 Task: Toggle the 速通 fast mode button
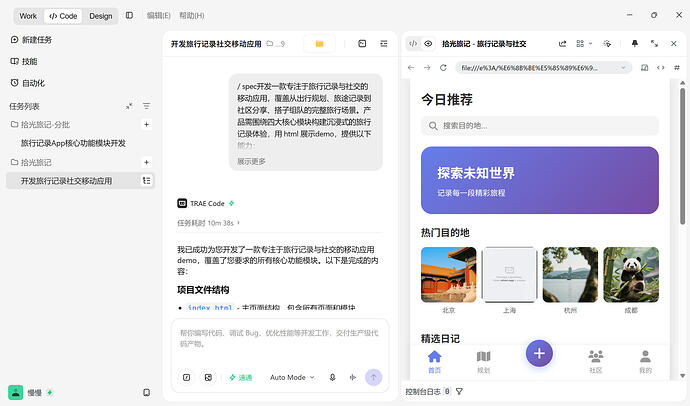pyautogui.click(x=241, y=377)
